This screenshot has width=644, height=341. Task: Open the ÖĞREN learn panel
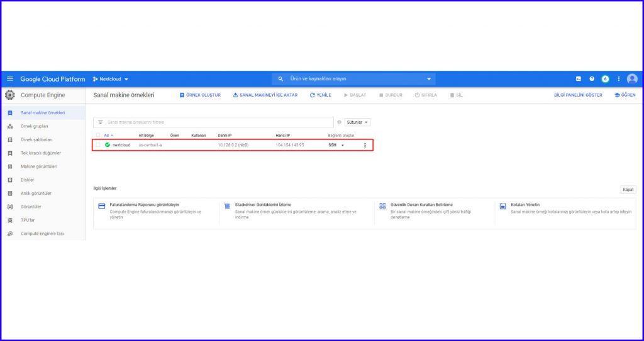click(625, 95)
